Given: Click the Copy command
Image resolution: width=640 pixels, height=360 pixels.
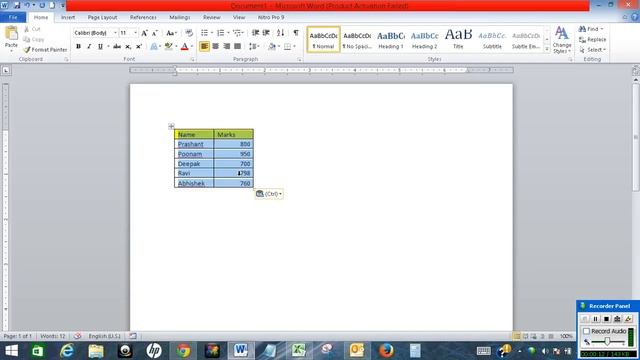Looking at the screenshot, I should [x=34, y=39].
